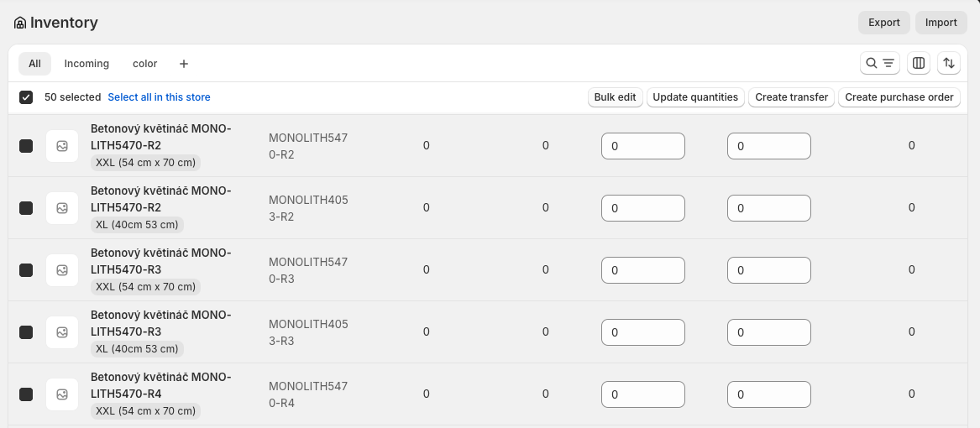
Task: Open the color view tab
Action: pyautogui.click(x=144, y=64)
